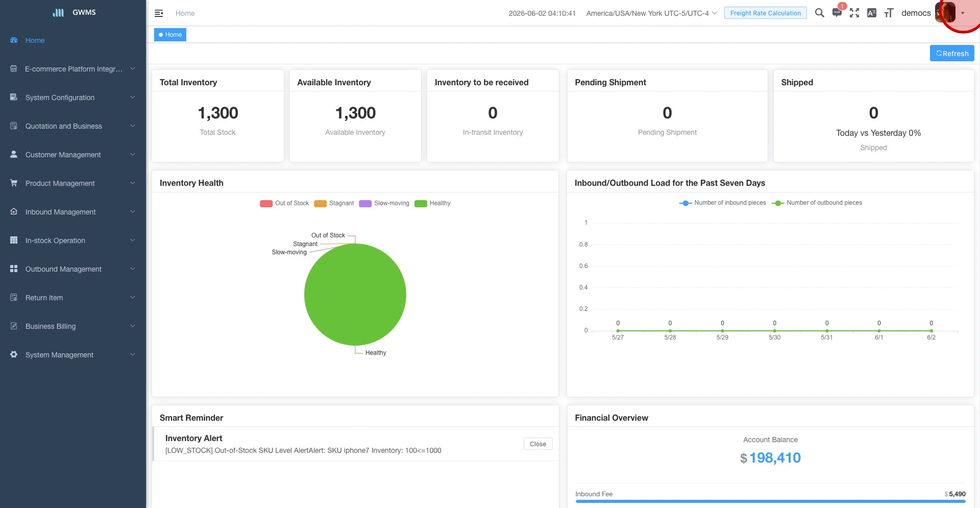Click the GWMS logo icon
Image resolution: width=980 pixels, height=508 pixels.
58,13
